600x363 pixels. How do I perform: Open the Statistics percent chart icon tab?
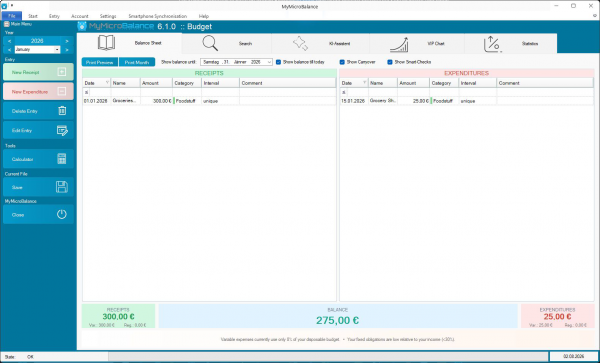tap(492, 44)
